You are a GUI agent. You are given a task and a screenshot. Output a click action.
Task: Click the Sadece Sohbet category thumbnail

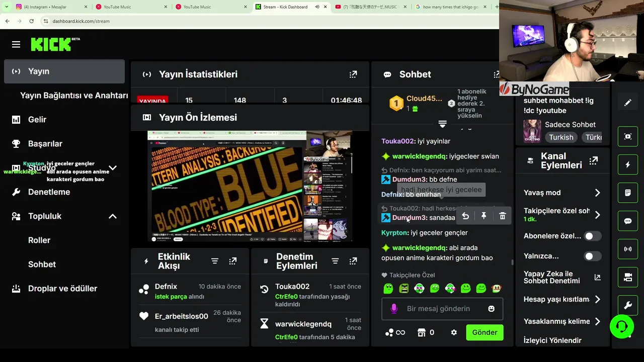coord(532,131)
